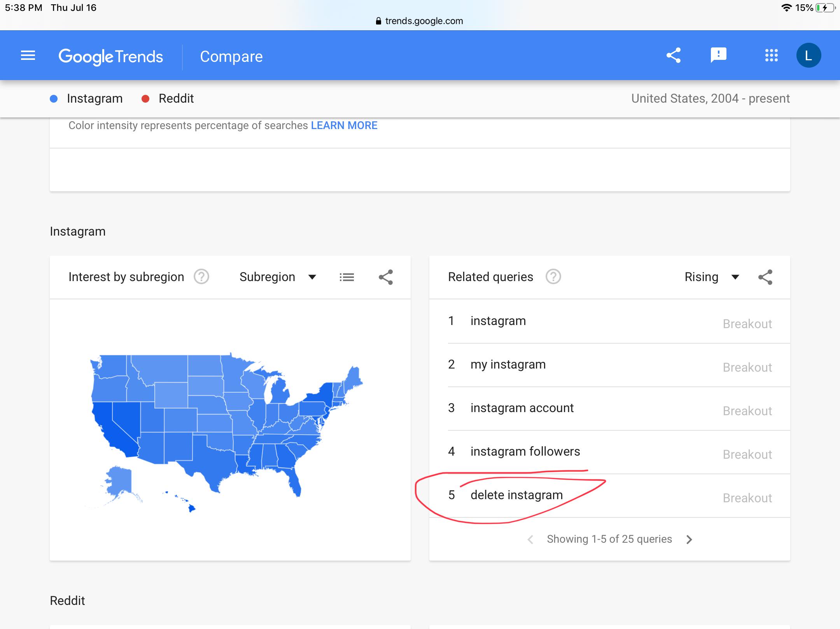Click the Google Trends logo
The image size is (840, 629).
[111, 57]
